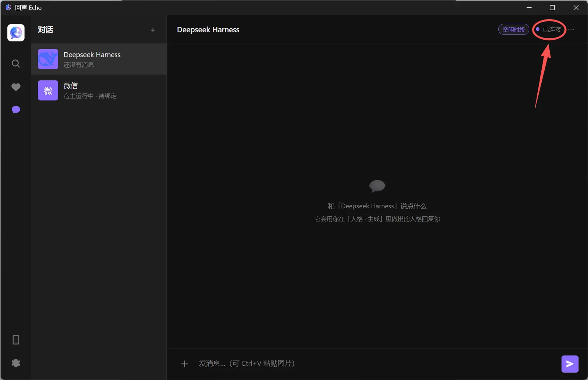
Task: Open the 微信 conversation name
Action: coord(71,86)
